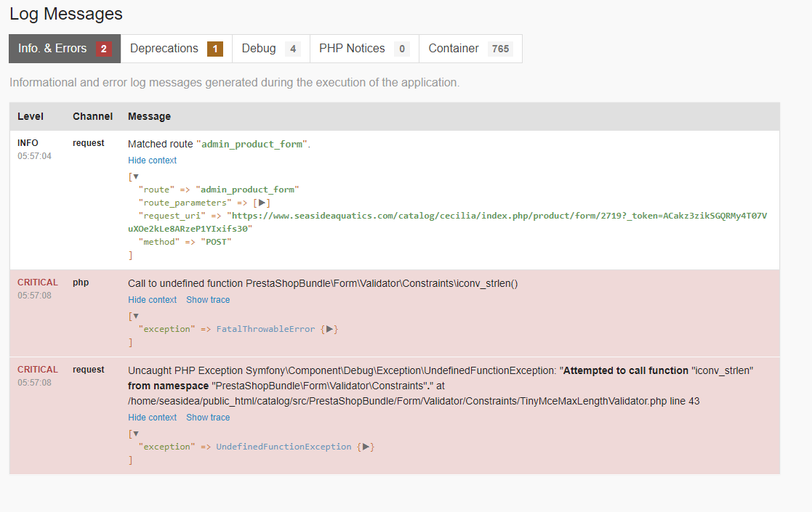The image size is (812, 512).
Task: Select the 05:57:04 timestamp
Action: tap(35, 156)
